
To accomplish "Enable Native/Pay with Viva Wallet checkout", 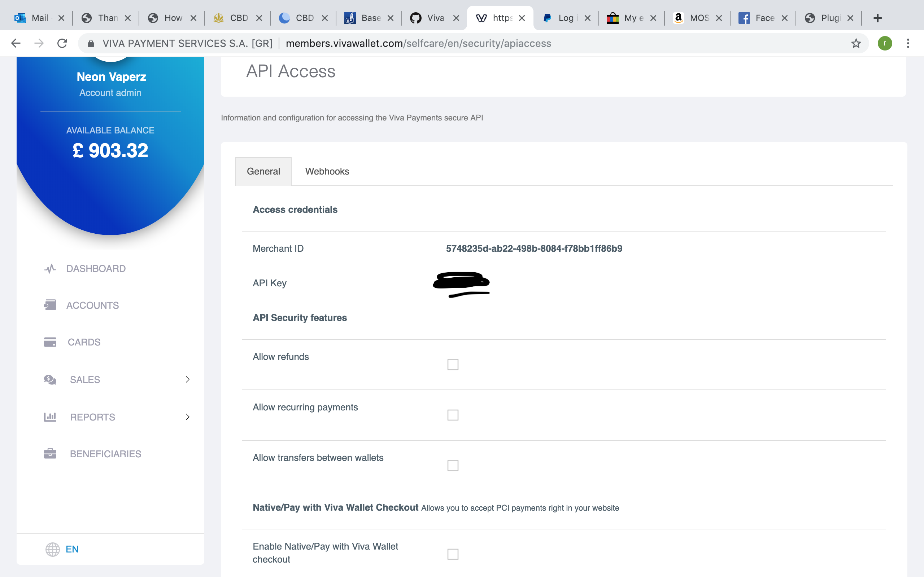I will coord(453,554).
